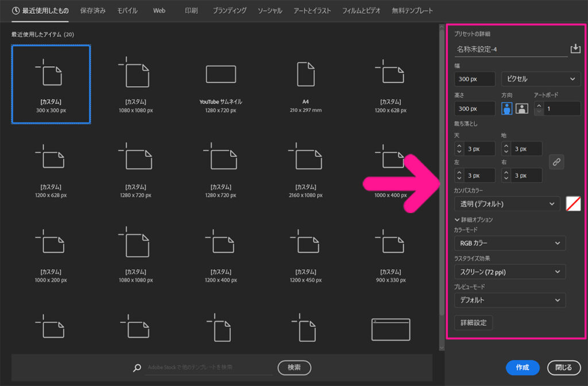The height and width of the screenshot is (386, 588).
Task: Select the A4 document preset icon
Action: point(305,75)
